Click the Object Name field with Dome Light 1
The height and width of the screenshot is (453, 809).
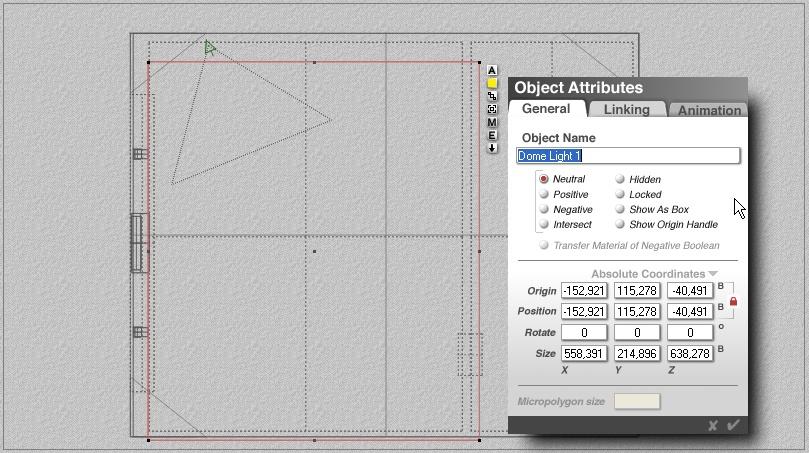(x=628, y=156)
